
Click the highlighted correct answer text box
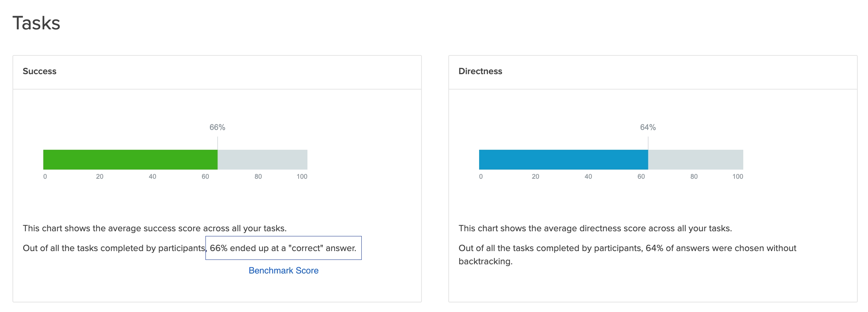[283, 248]
